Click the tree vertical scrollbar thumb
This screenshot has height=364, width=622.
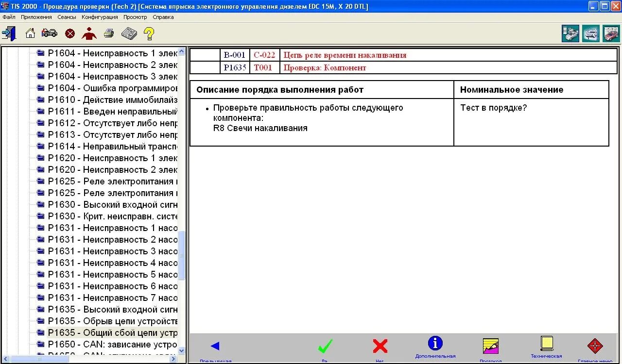click(x=182, y=255)
